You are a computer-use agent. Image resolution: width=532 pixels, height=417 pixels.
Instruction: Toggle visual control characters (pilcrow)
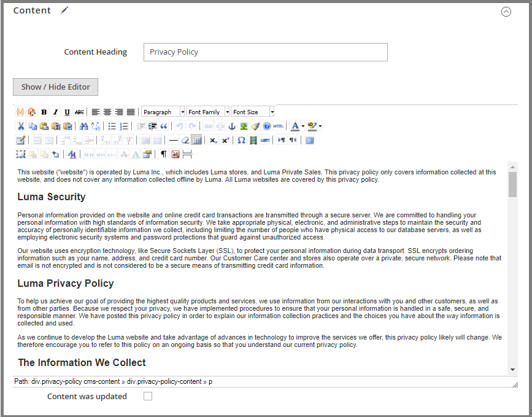tap(164, 155)
